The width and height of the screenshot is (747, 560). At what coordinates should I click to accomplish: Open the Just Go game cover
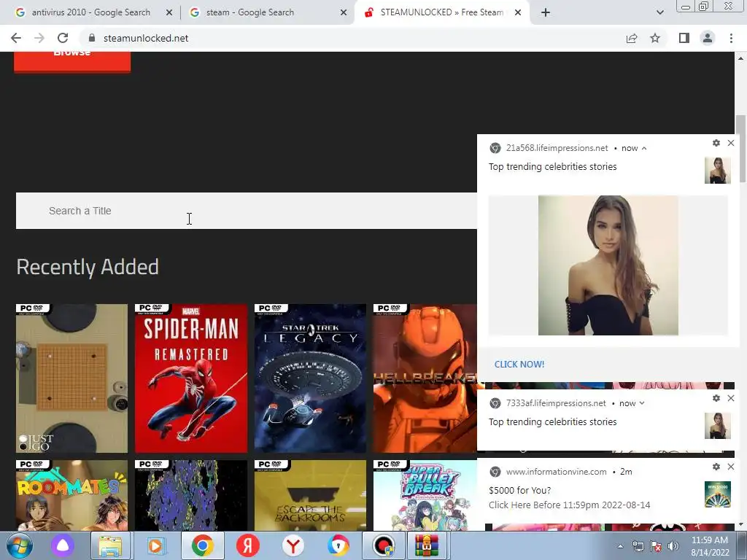coord(72,378)
